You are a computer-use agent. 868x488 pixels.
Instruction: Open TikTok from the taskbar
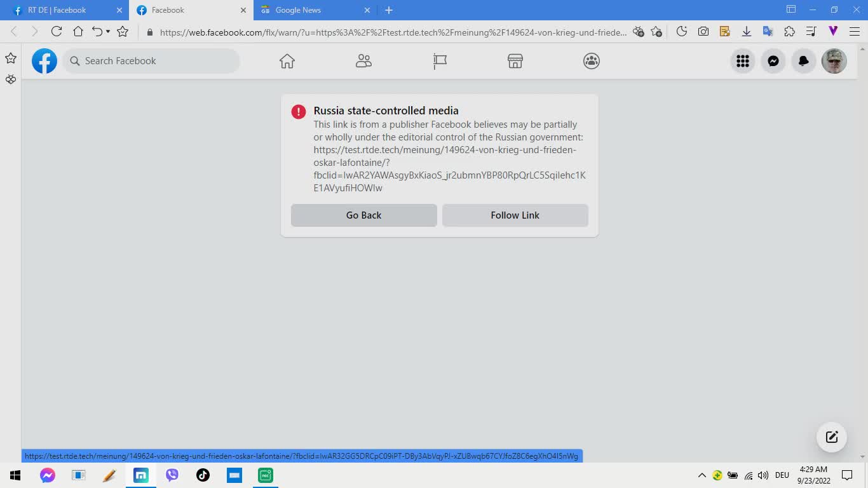click(x=203, y=475)
